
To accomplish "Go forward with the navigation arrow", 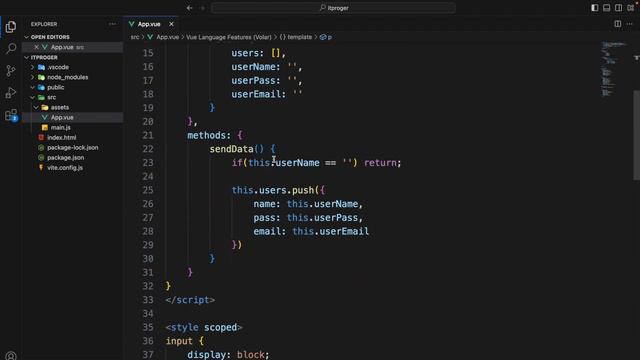I will 202,8.
